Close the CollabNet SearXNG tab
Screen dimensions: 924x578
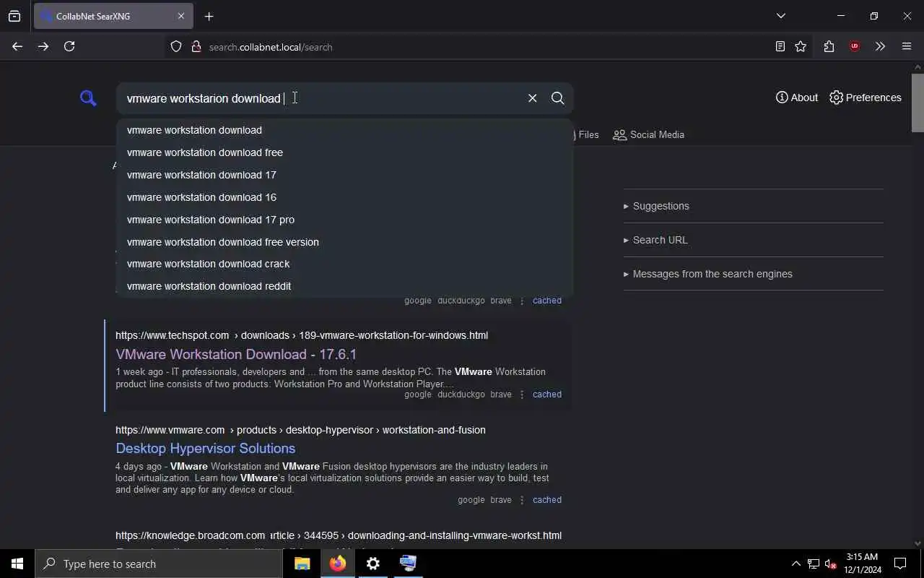pyautogui.click(x=181, y=16)
